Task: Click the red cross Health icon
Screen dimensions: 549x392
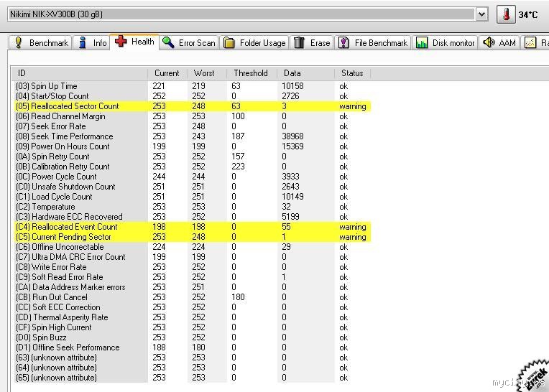Action: 121,41
